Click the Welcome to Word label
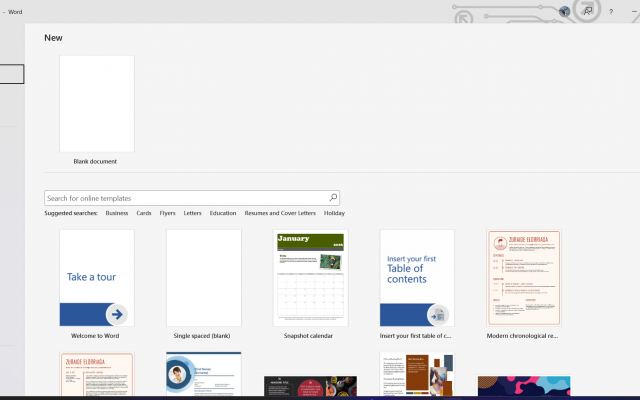Image resolution: width=640 pixels, height=400 pixels. [95, 336]
